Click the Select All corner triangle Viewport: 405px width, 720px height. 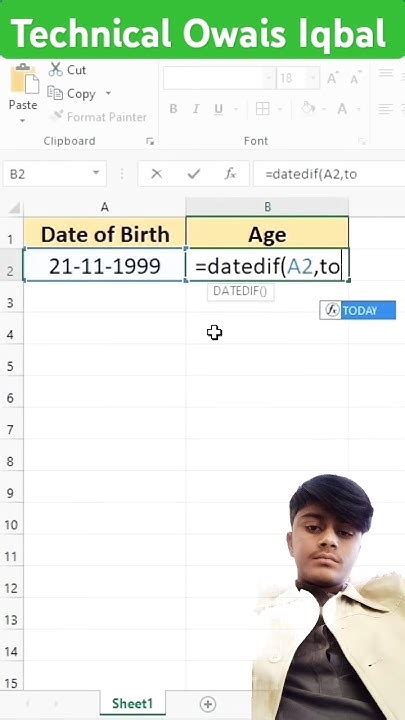click(14, 208)
